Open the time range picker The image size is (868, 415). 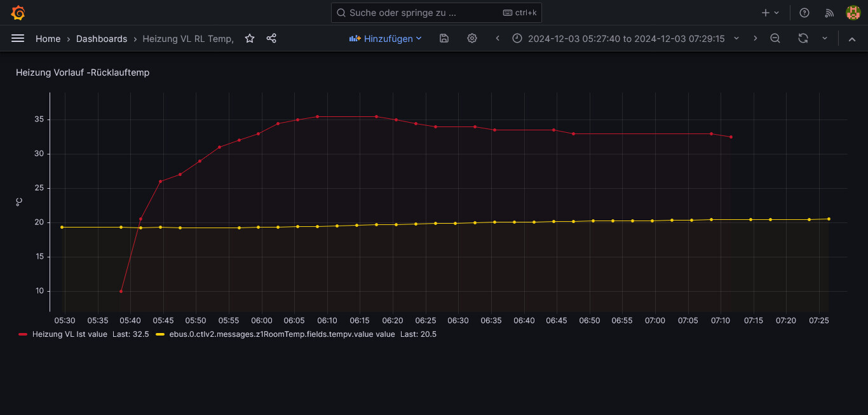tap(626, 39)
